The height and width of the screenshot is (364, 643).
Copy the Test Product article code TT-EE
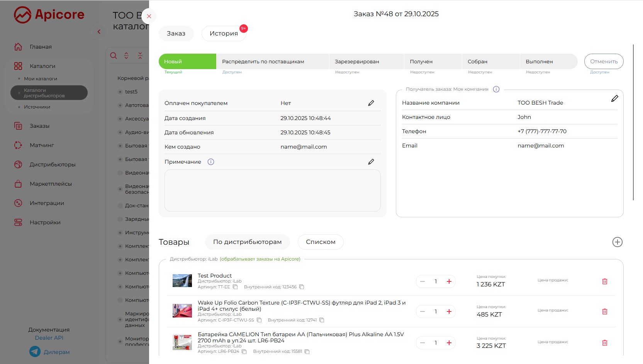235,287
